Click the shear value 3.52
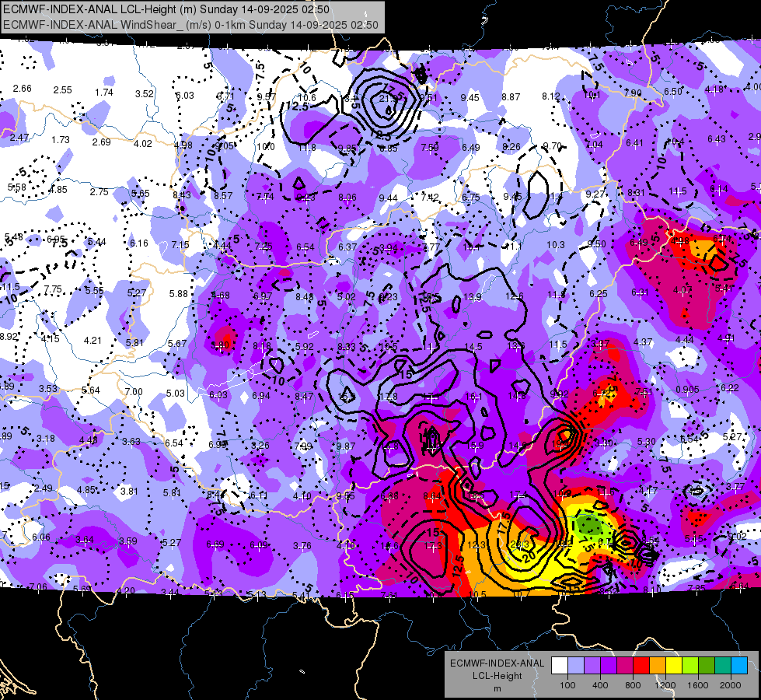761x700 pixels. 144,94
